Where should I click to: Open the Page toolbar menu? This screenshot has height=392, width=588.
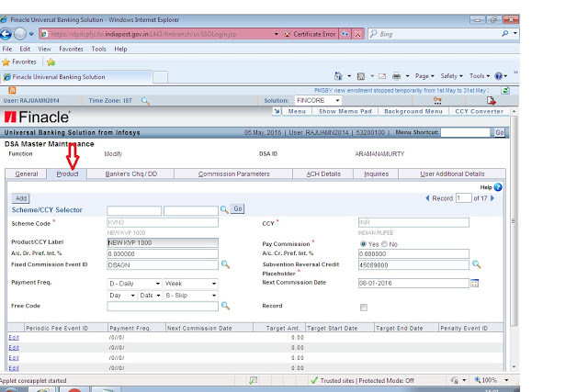pos(424,76)
